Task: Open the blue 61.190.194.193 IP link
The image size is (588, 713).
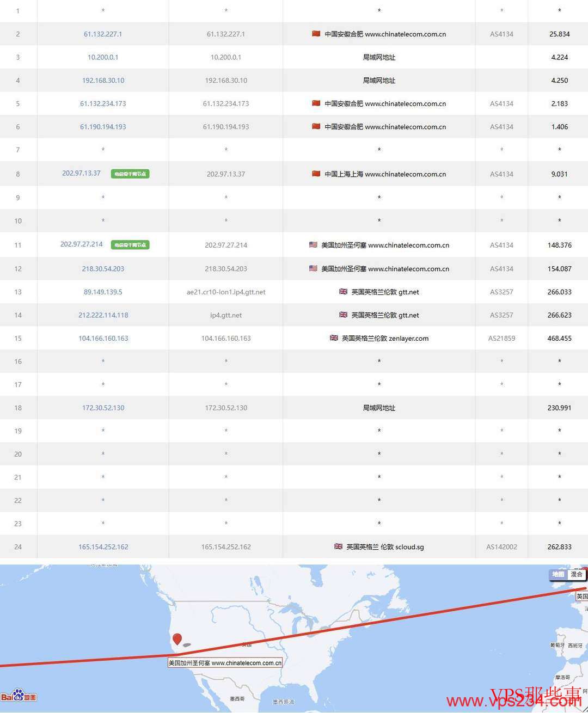Action: pos(103,127)
